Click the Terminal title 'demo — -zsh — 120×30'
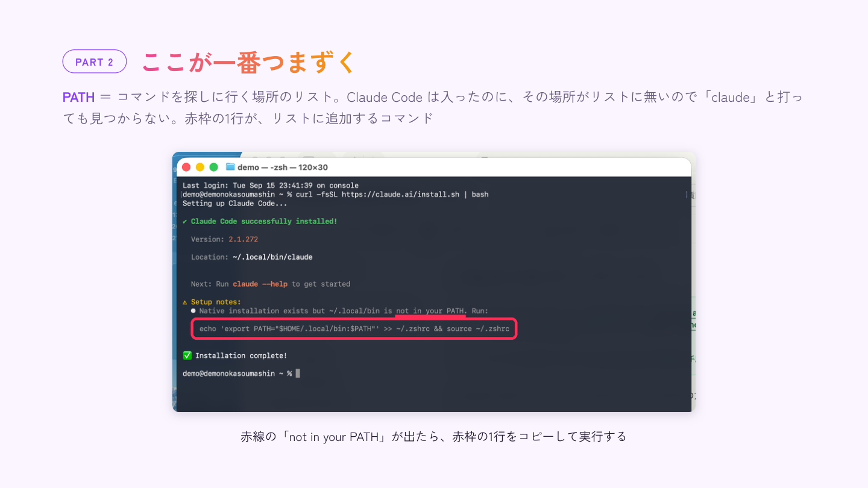The image size is (868, 488). [x=283, y=167]
